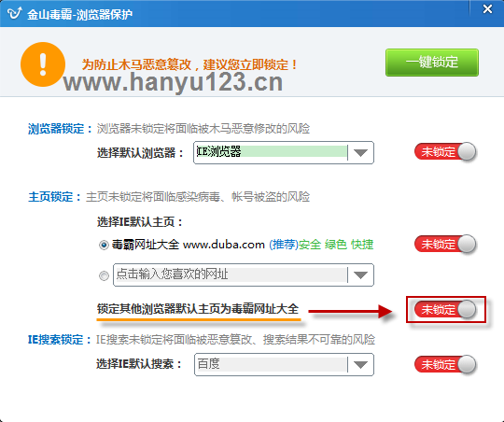The width and height of the screenshot is (504, 422).
Task: Click the 浏览器锁定 section heading
Action: (60, 129)
